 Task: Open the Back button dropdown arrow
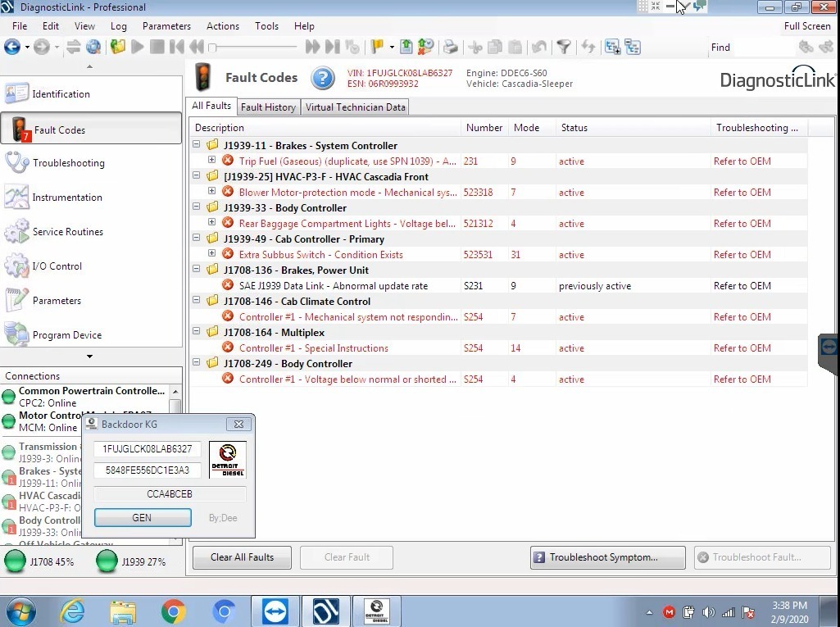pos(27,48)
